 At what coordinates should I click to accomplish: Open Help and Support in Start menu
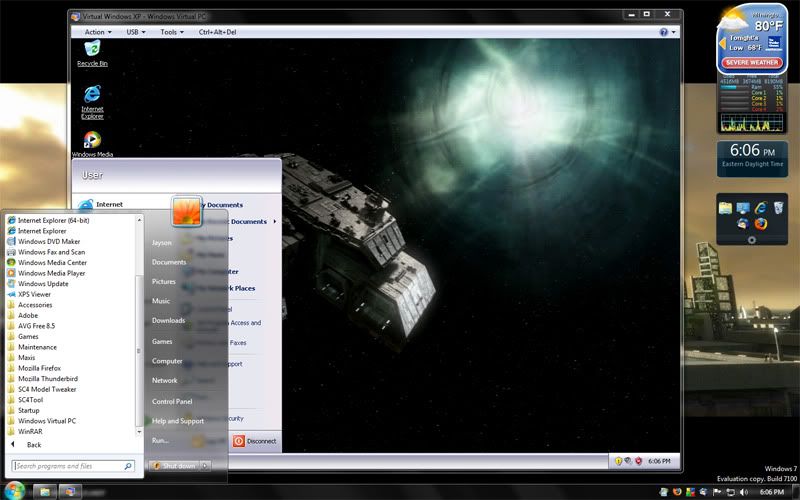pyautogui.click(x=178, y=421)
